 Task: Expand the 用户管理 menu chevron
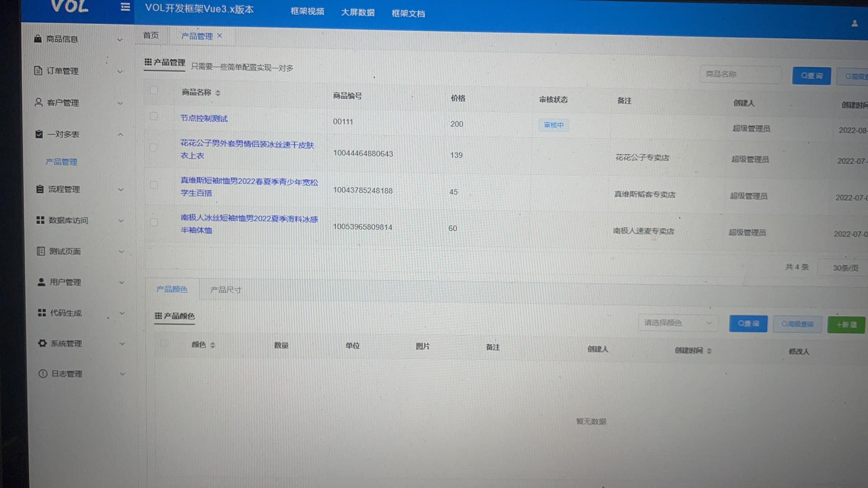(122, 282)
